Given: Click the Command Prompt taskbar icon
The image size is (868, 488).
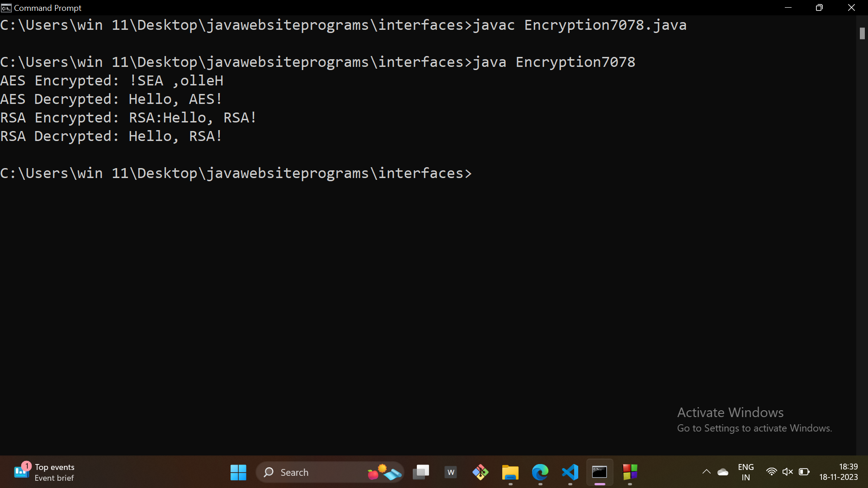Looking at the screenshot, I should [x=600, y=473].
